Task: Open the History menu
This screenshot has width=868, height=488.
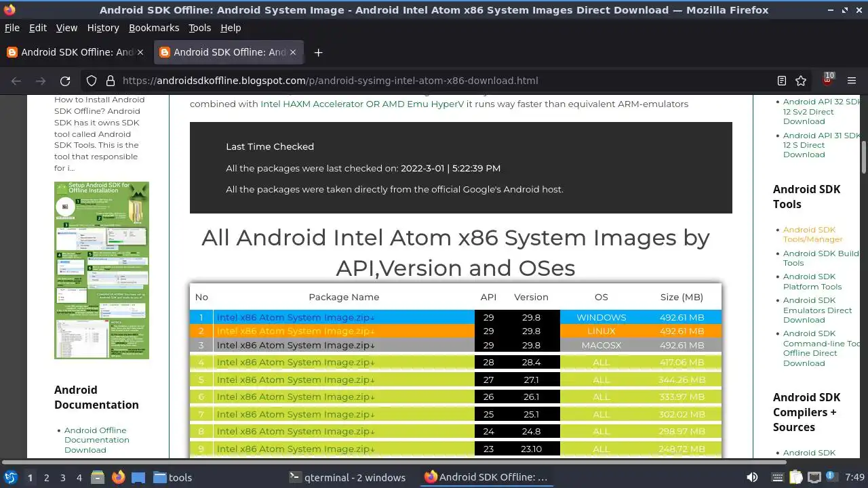Action: (x=103, y=28)
